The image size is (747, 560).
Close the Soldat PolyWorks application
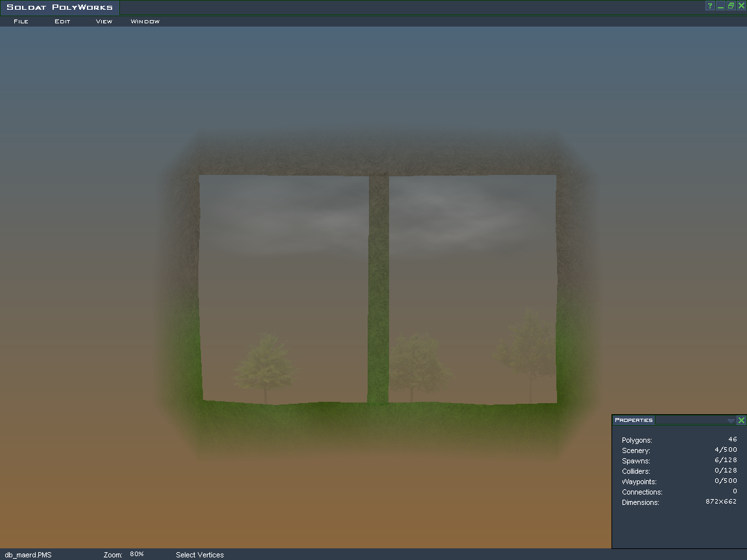pyautogui.click(x=741, y=6)
